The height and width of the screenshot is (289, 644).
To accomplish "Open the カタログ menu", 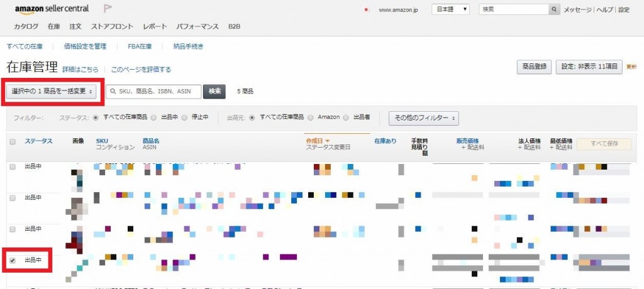I will (26, 26).
